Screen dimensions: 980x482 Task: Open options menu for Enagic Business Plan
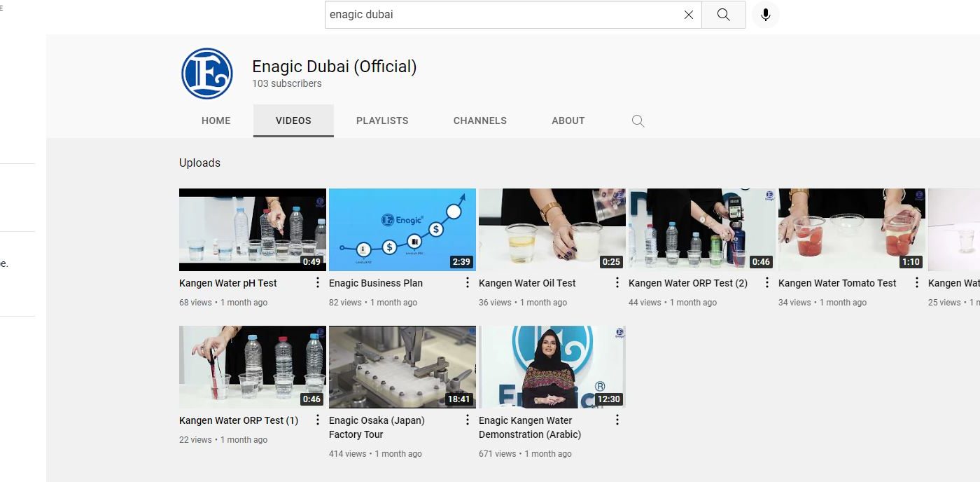click(468, 283)
